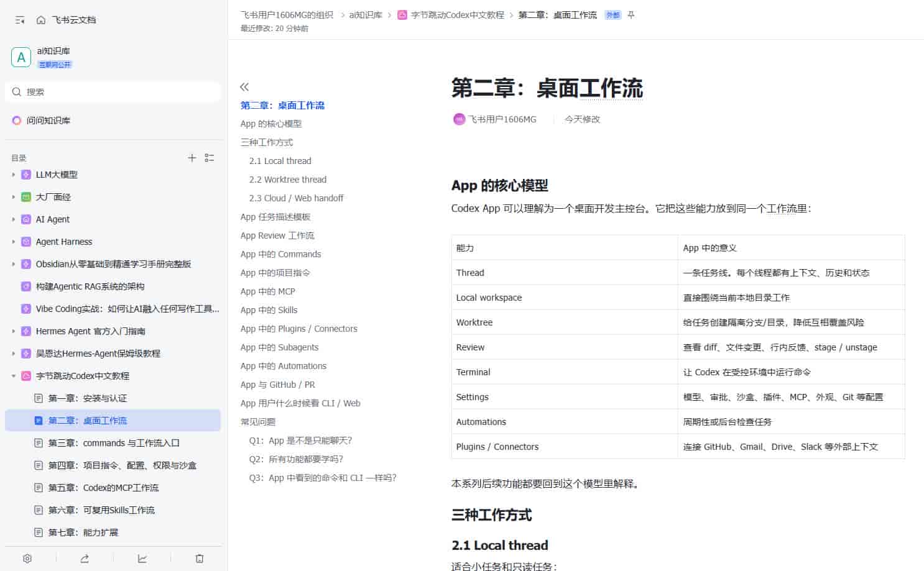This screenshot has height=571, width=924.
Task: Jump to App Review 工作流 in outline
Action: [x=277, y=235]
